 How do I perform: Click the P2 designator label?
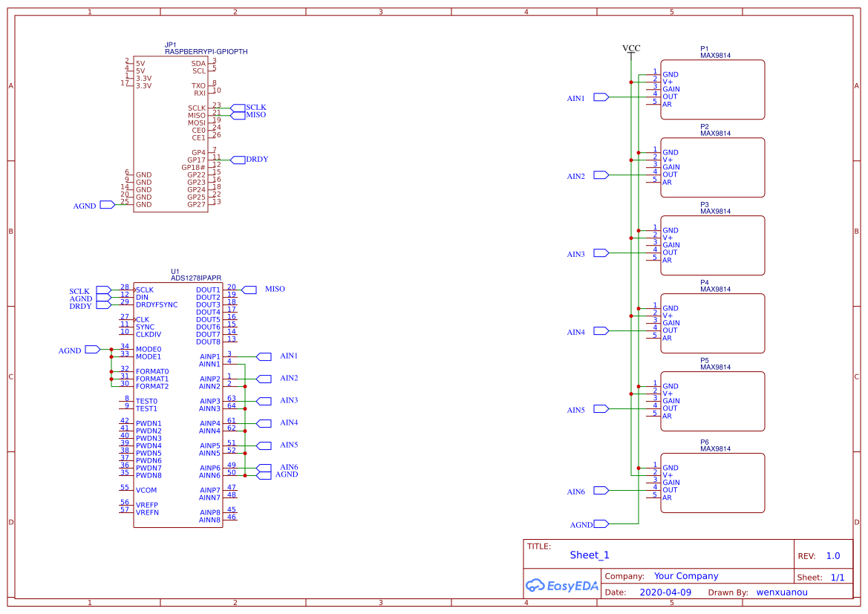coord(704,127)
